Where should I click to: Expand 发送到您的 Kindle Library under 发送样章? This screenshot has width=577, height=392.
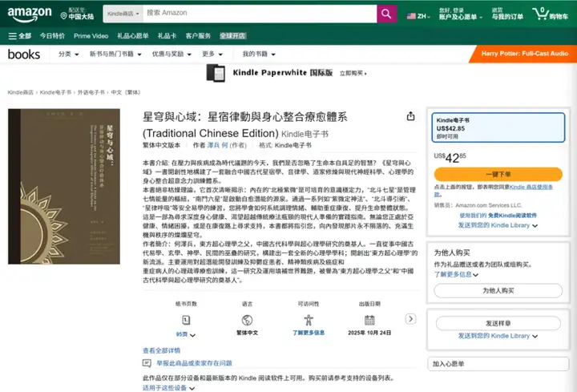498,336
